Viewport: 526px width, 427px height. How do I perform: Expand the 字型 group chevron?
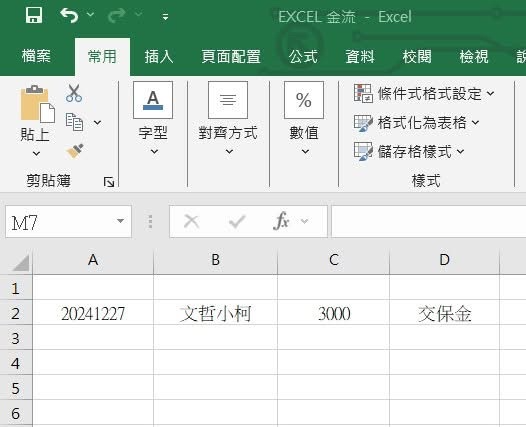pos(154,152)
